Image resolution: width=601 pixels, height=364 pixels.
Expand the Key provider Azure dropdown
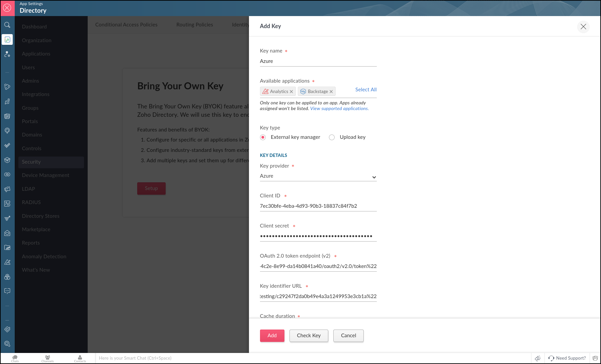[x=318, y=176]
